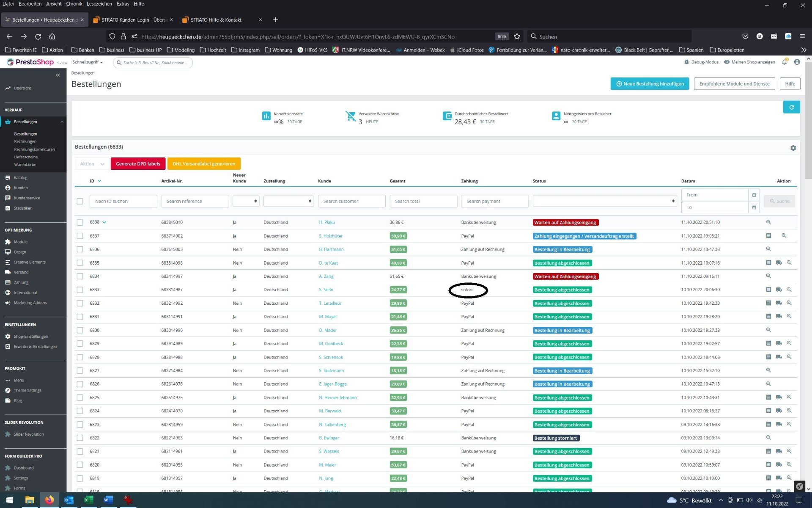Open invoice icon for order 6835

pos(768,263)
